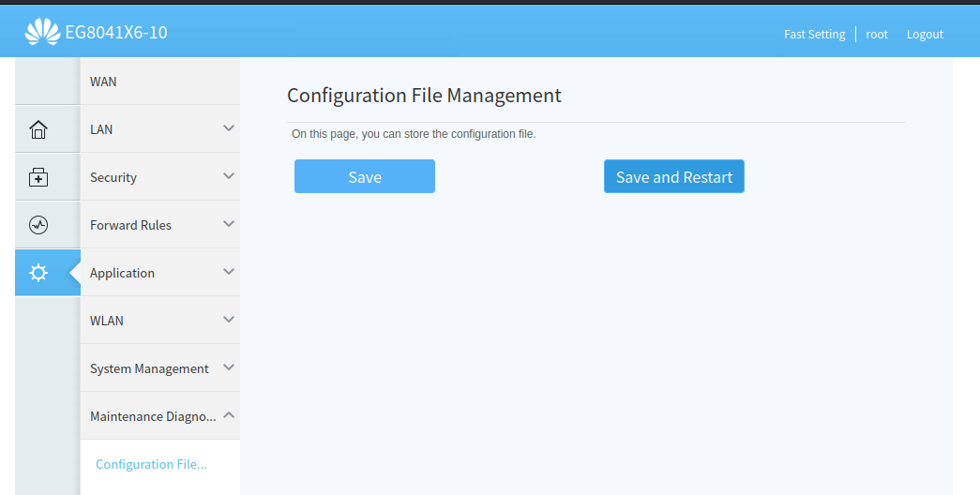The width and height of the screenshot is (980, 495).
Task: Expand the System Management chevron
Action: coord(229,367)
